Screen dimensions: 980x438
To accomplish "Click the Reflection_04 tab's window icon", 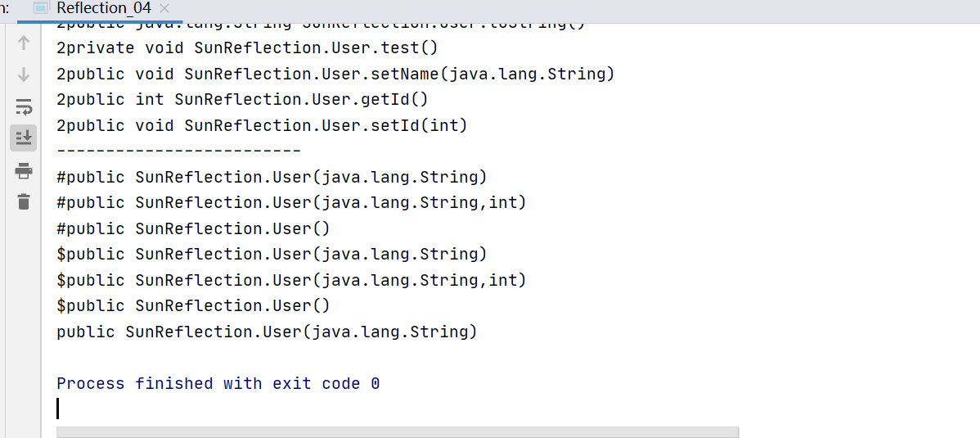I will [x=41, y=9].
